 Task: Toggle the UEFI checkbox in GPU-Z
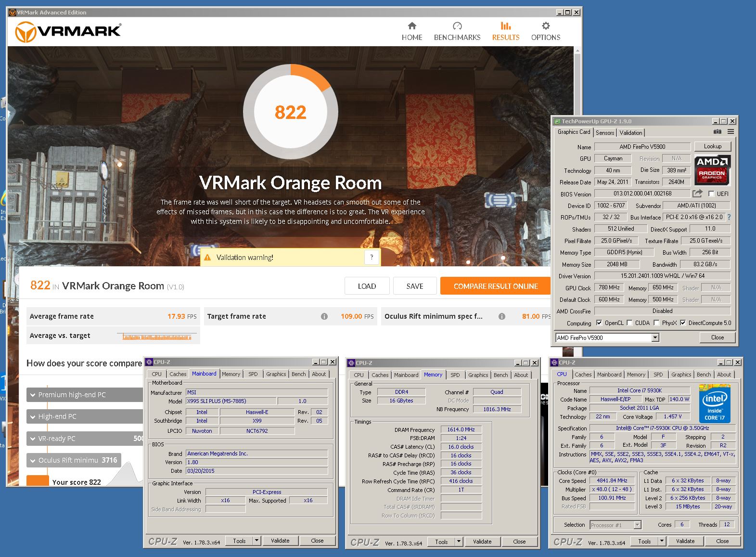tap(711, 194)
